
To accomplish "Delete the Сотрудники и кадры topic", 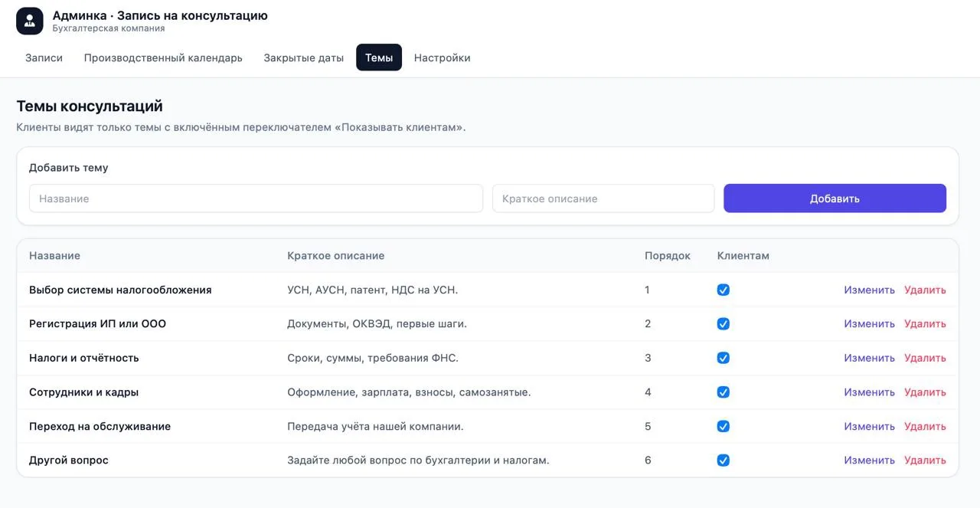I will [925, 392].
